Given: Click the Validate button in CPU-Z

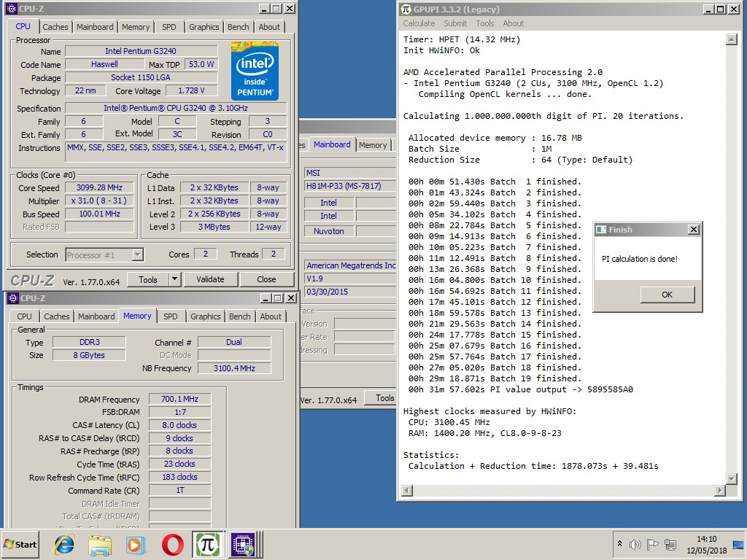Looking at the screenshot, I should pos(210,279).
